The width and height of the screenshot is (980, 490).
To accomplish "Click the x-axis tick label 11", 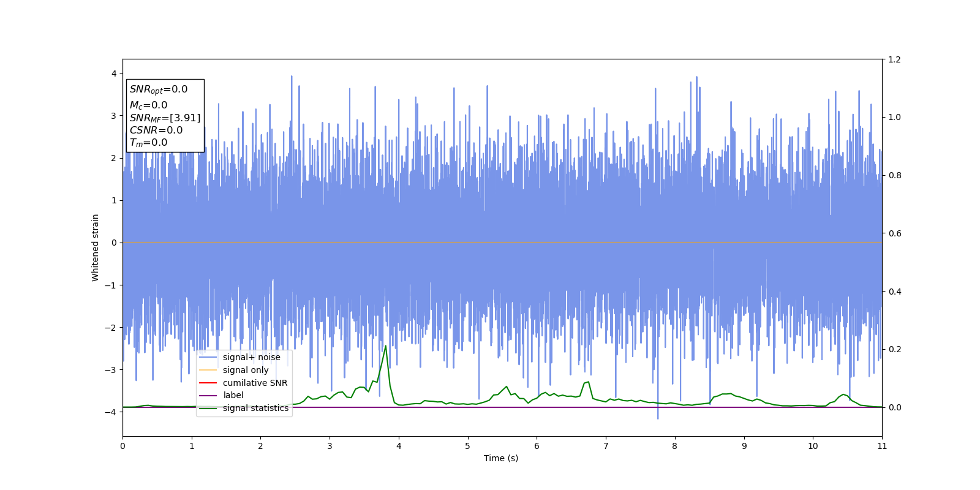I will point(882,446).
